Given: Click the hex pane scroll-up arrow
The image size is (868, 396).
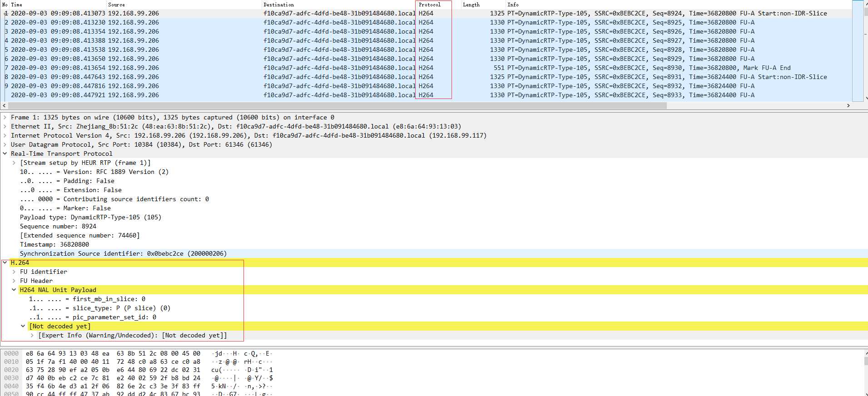Looking at the screenshot, I should coord(866,353).
